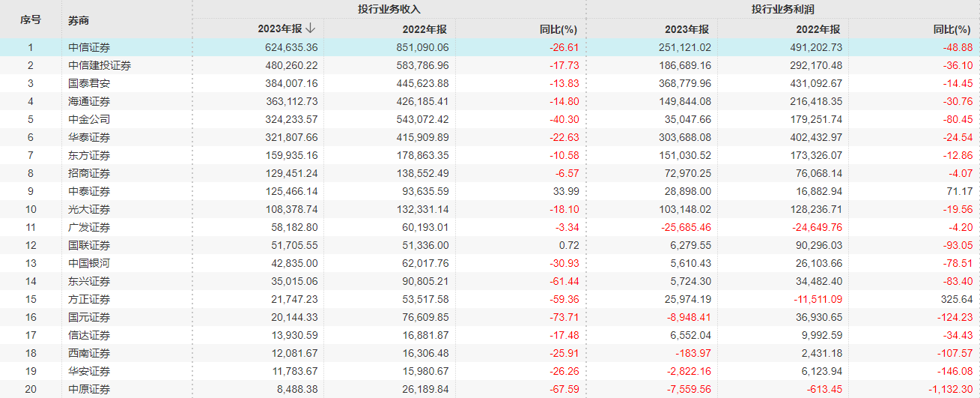Viewport: 980px width, 398px height.
Task: Click row number 10 for 光大证券
Action: point(31,209)
